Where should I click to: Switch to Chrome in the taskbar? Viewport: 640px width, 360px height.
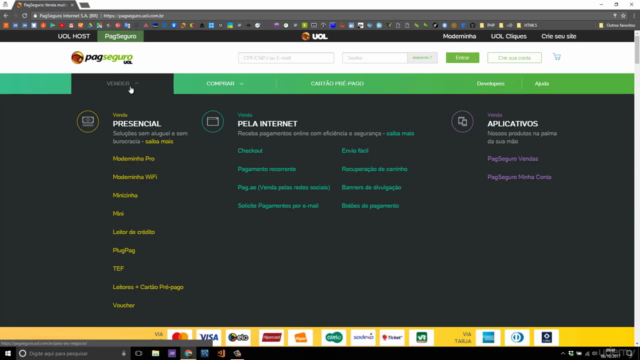click(x=188, y=353)
